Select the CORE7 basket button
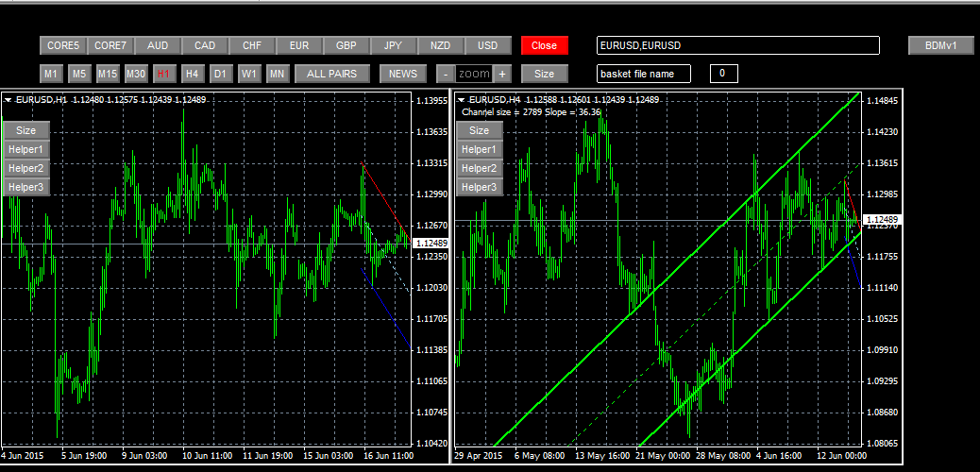 point(110,45)
